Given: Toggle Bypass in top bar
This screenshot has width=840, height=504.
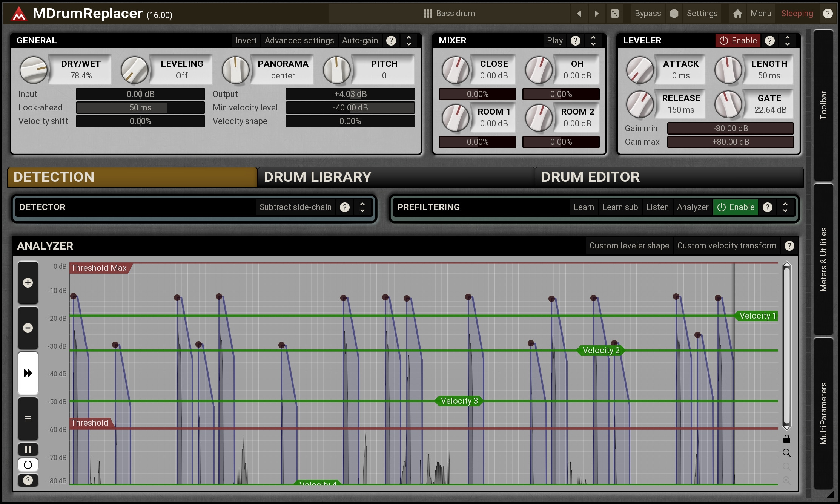Looking at the screenshot, I should pos(648,14).
